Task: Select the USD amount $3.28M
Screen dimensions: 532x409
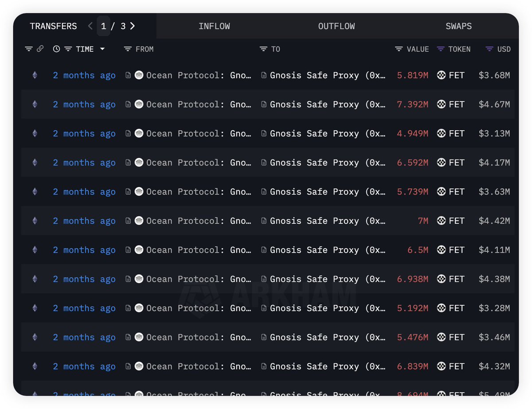Action: 494,308
